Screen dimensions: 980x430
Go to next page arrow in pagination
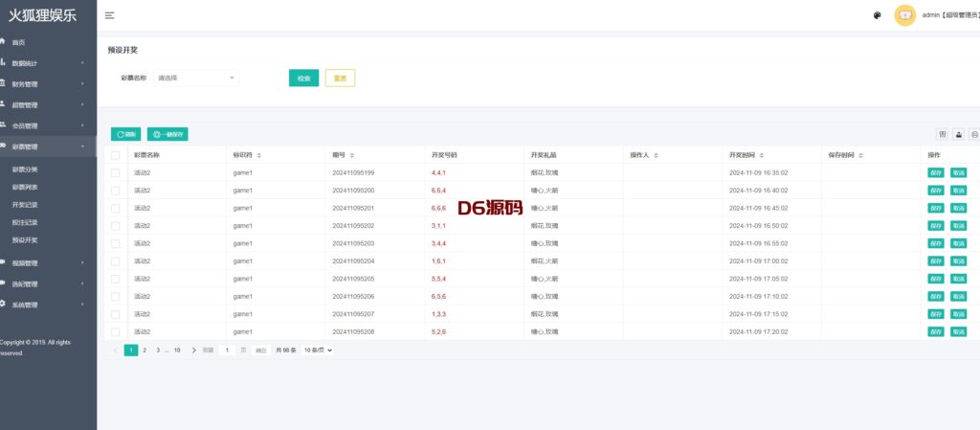pos(193,351)
